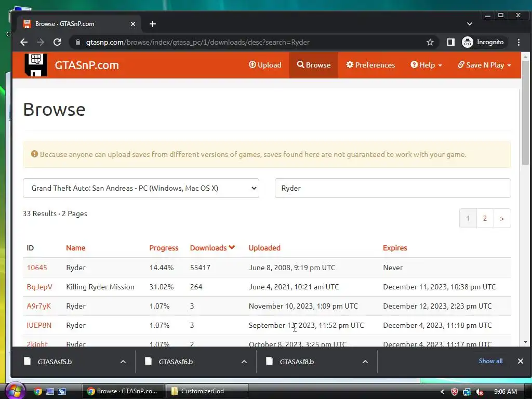Screen dimensions: 532x399
Task: Open downloaded file GTASAsf6.b
Action: (x=176, y=362)
